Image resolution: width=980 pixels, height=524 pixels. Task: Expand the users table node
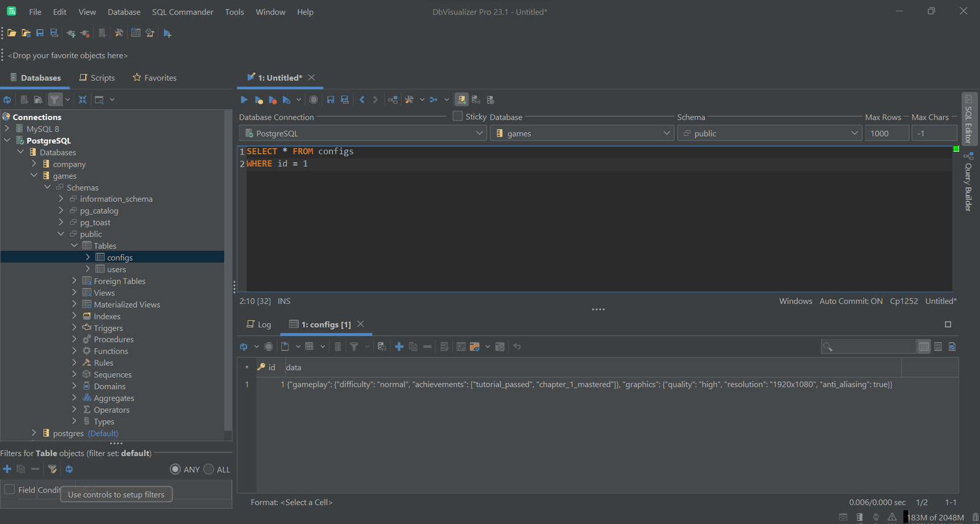[x=88, y=269]
